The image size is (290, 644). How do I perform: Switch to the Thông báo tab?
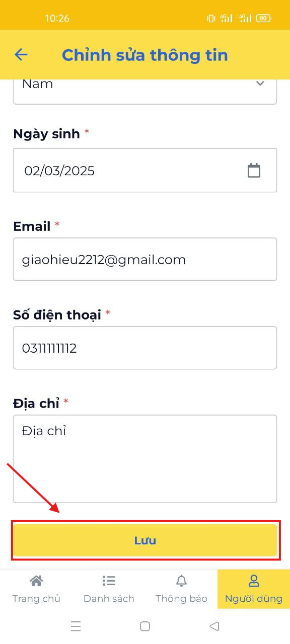point(181,589)
